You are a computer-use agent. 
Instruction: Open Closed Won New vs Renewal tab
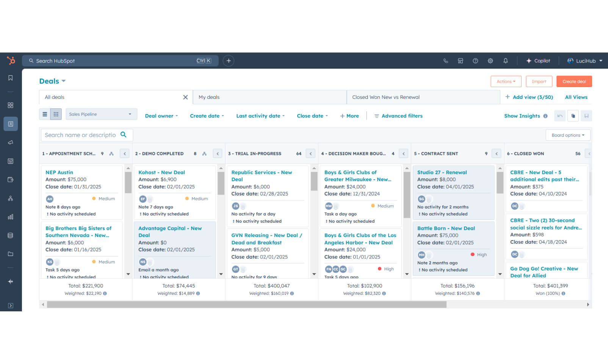click(385, 97)
